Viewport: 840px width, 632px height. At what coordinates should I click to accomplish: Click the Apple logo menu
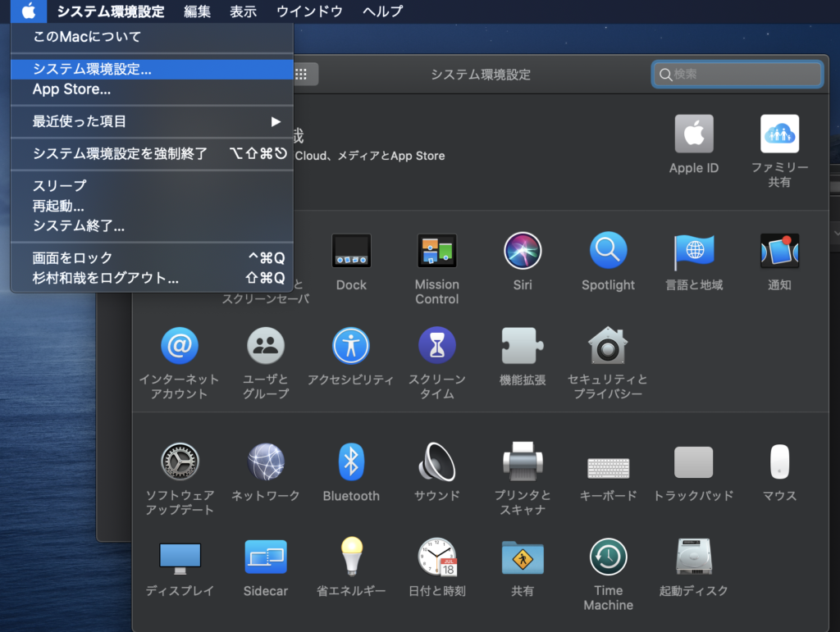click(x=29, y=11)
